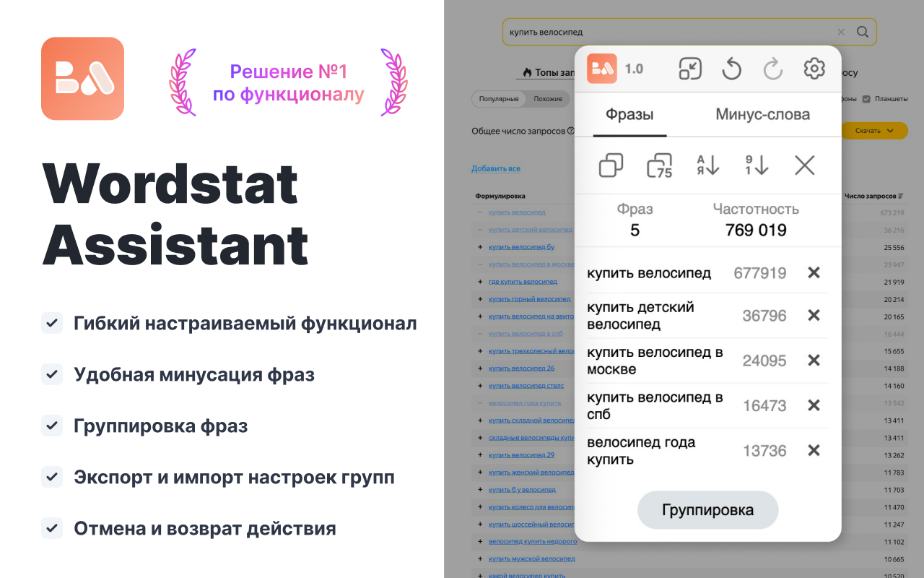Run the search with the magnifier icon
Viewport: 924px width, 578px height.
(x=862, y=32)
